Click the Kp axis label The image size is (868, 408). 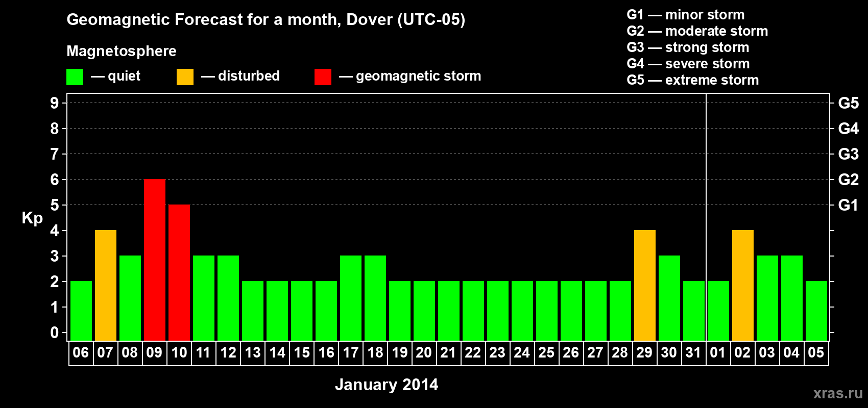(32, 218)
